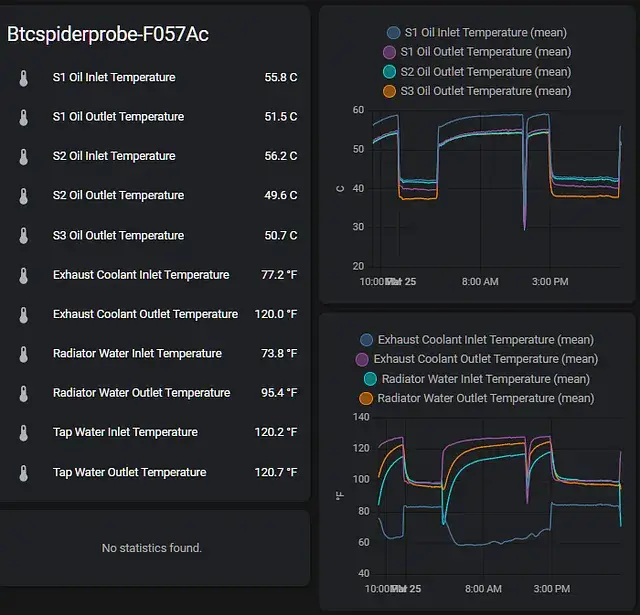Click orange swatch for S3 Oil Outlet Temperature
This screenshot has height=615, width=640.
[389, 91]
